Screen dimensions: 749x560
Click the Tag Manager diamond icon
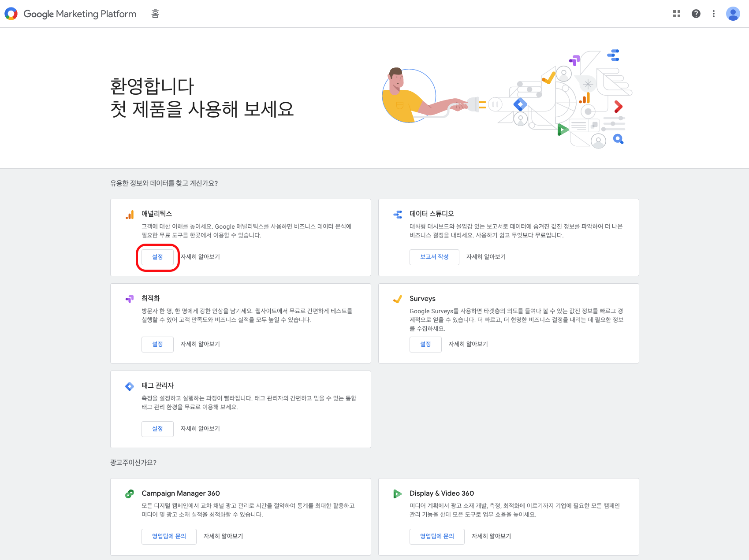130,386
